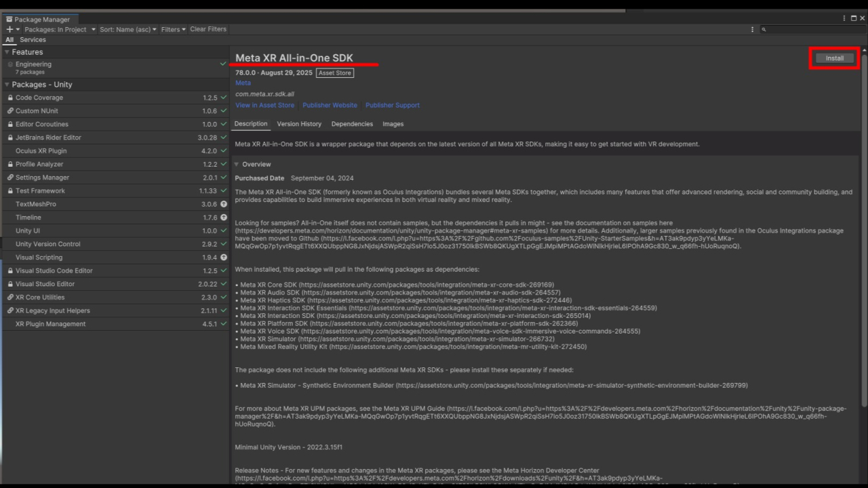This screenshot has height=488, width=868.
Task: Open the Version History tab
Action: [299, 124]
